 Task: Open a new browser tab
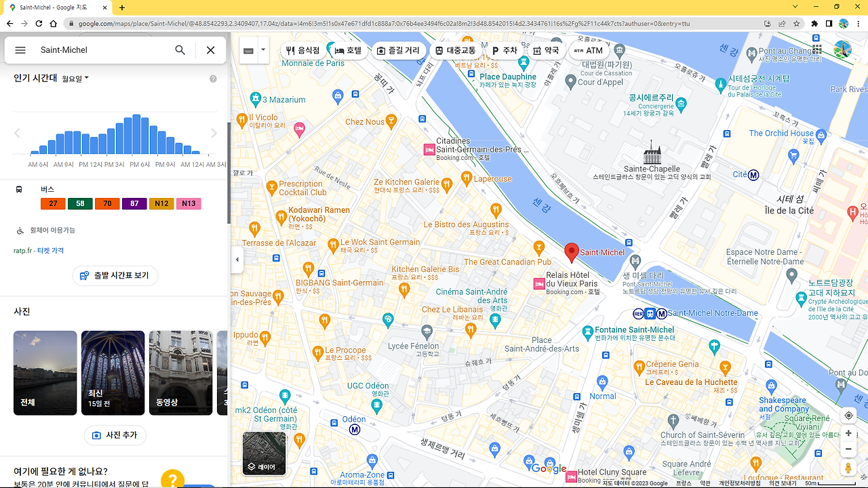(122, 7)
